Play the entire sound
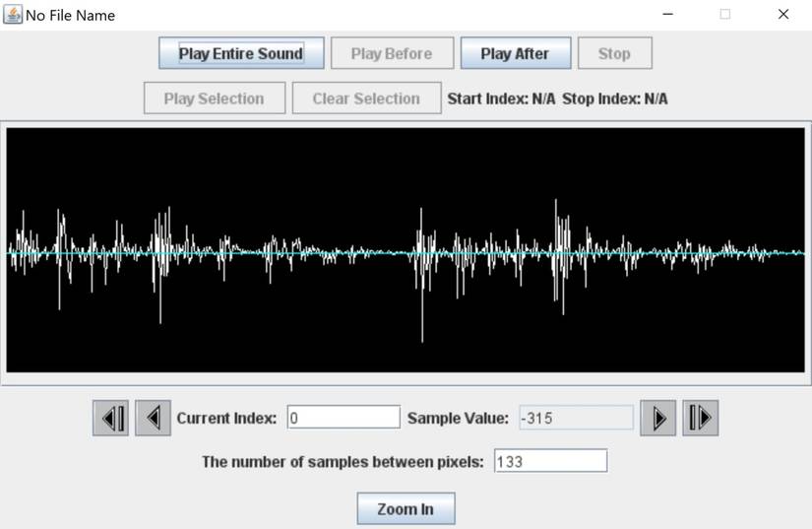The image size is (812, 529). point(241,53)
